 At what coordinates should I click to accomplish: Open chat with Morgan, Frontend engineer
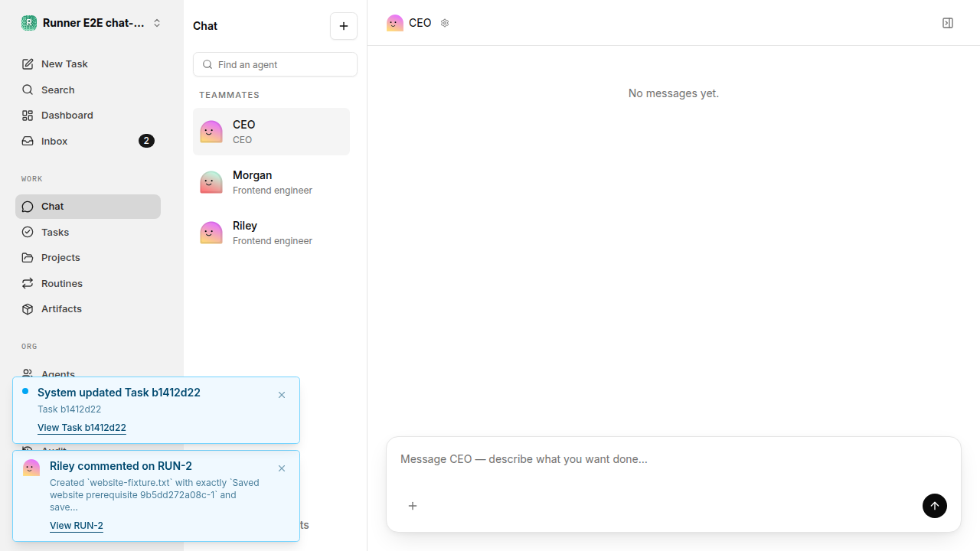click(271, 182)
